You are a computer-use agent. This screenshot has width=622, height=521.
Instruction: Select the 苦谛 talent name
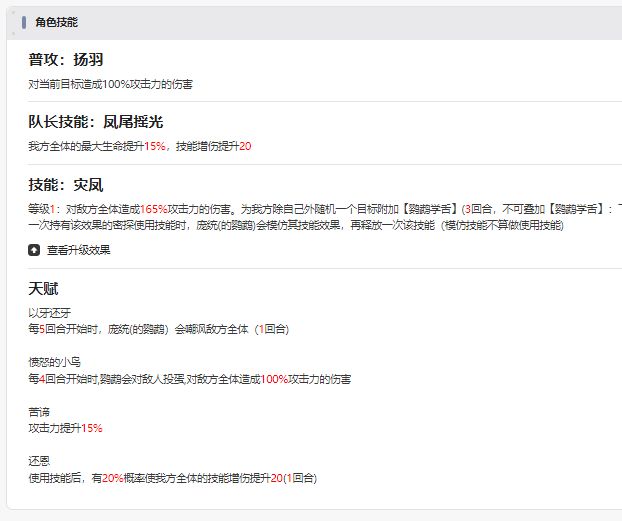point(39,412)
